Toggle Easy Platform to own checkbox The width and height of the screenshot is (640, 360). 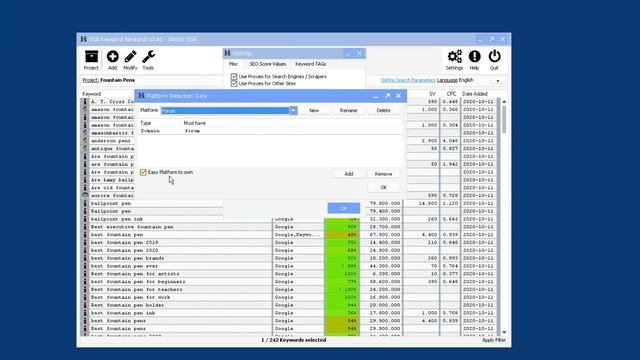click(143, 173)
